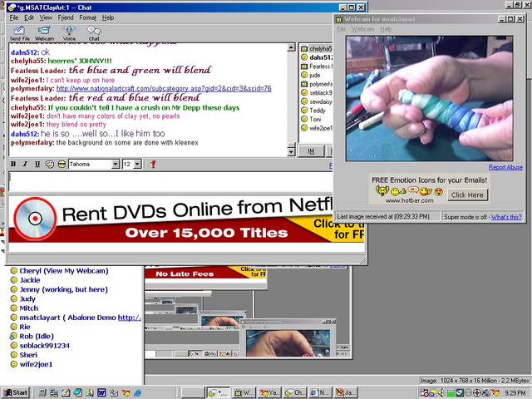Screen dimensions: 532x399
Task: Launch Internet Explorer from quick launch
Action: (x=138, y=393)
